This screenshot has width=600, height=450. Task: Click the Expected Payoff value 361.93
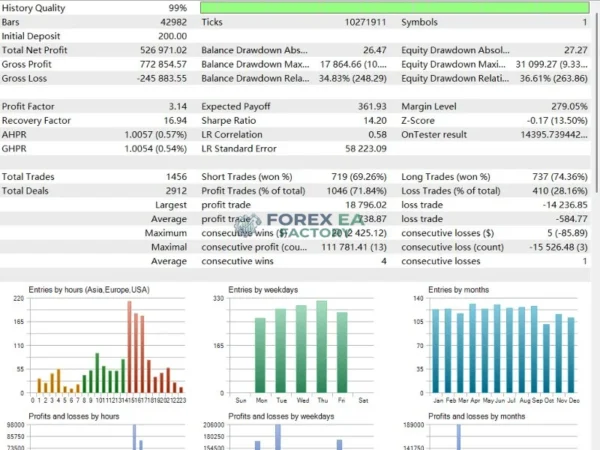click(372, 106)
